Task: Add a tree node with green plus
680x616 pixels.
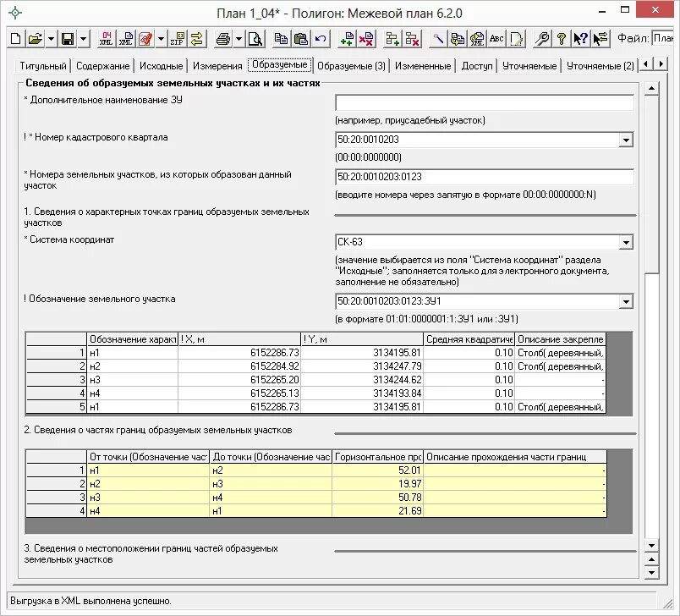Action: click(392, 39)
